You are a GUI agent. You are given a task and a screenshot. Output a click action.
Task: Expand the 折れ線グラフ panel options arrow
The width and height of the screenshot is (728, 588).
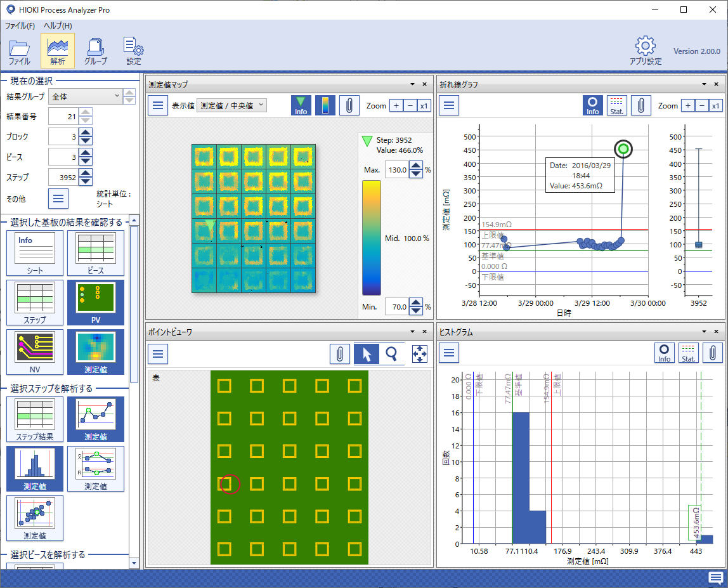(x=704, y=84)
